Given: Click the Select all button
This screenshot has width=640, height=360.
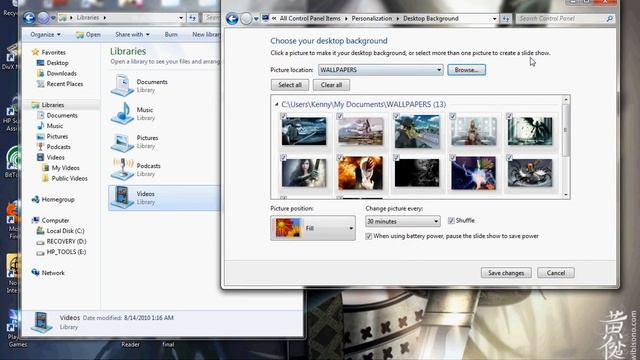Looking at the screenshot, I should [290, 85].
